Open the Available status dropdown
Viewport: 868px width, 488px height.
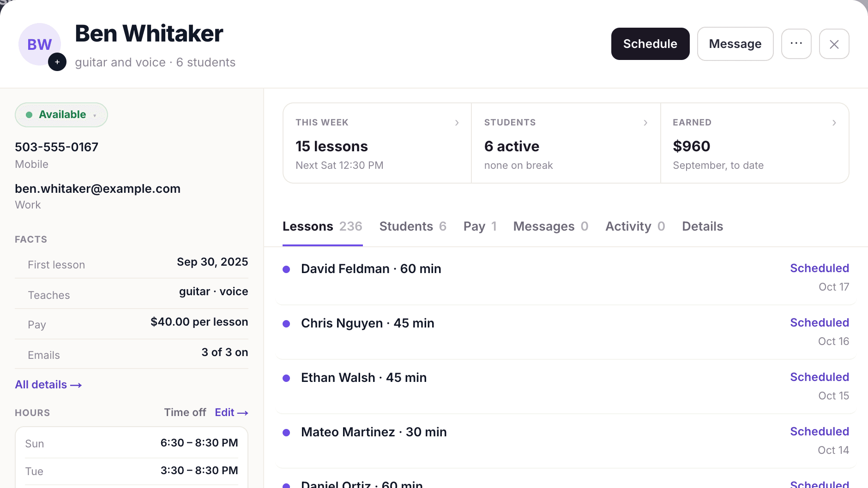click(x=61, y=115)
